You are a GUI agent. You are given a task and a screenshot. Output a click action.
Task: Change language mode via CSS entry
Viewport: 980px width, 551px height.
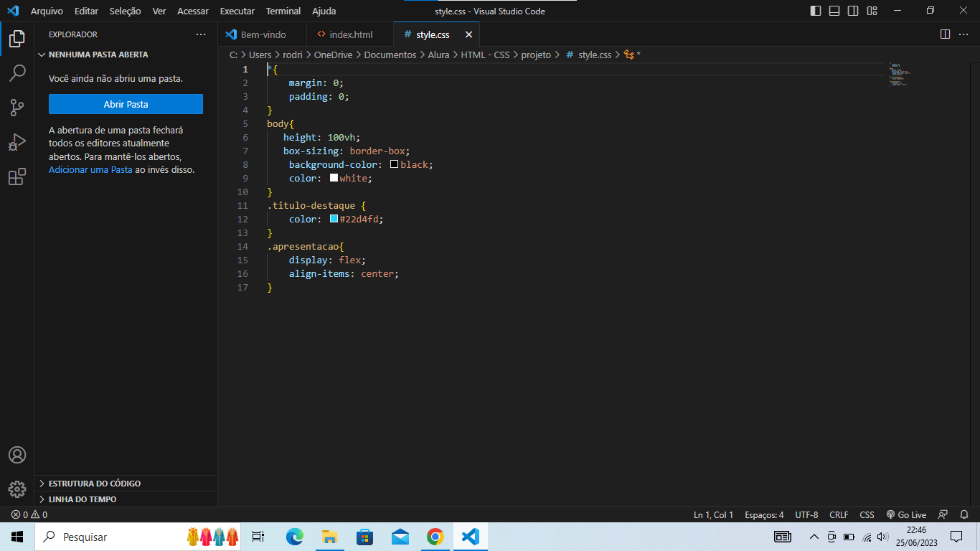pos(867,514)
